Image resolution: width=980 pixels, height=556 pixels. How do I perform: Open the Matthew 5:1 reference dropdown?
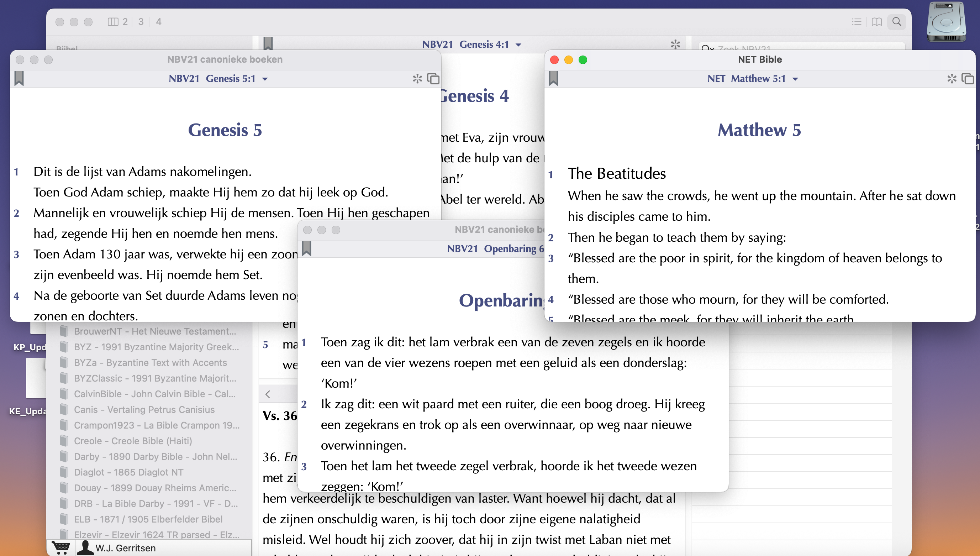(x=795, y=79)
